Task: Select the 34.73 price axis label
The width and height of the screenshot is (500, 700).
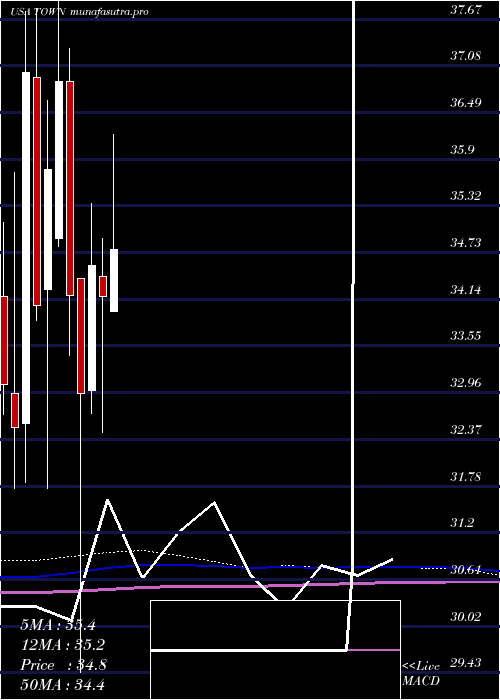Action: pos(466,243)
